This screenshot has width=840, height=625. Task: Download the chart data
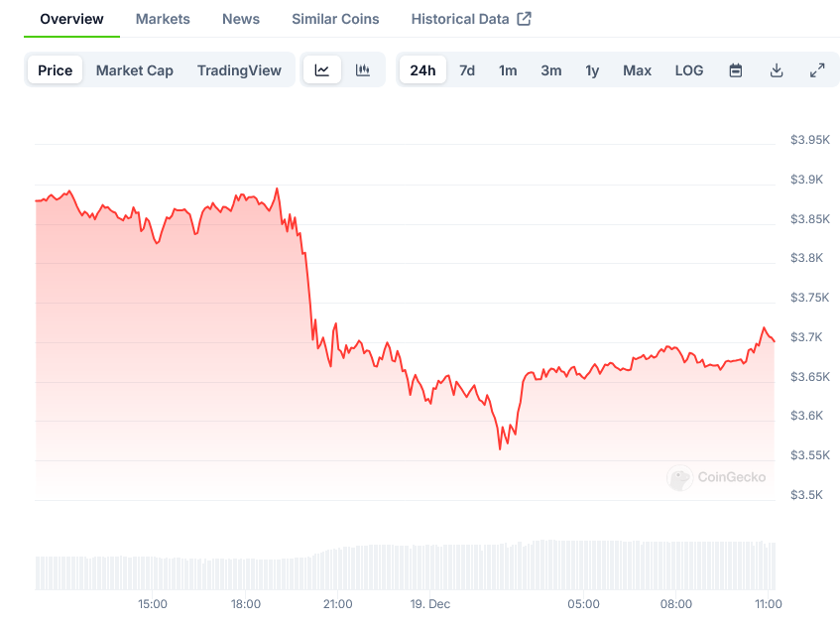(x=777, y=70)
